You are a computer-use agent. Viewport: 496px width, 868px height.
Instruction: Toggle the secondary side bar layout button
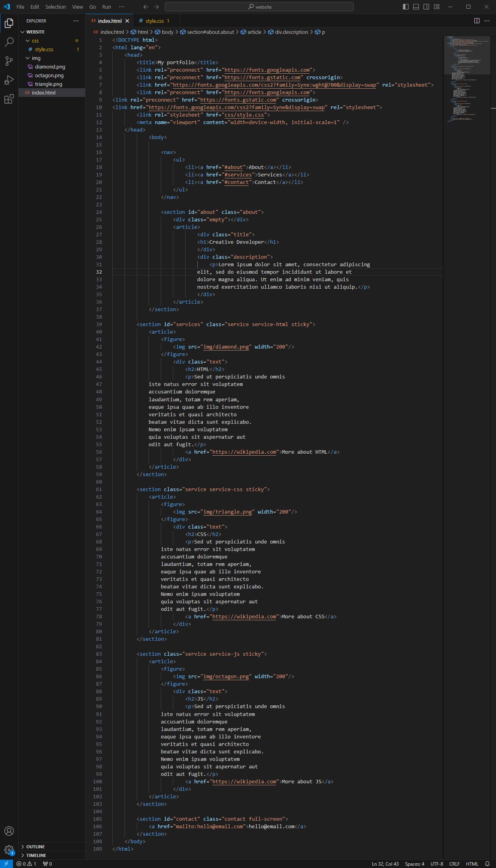point(426,7)
